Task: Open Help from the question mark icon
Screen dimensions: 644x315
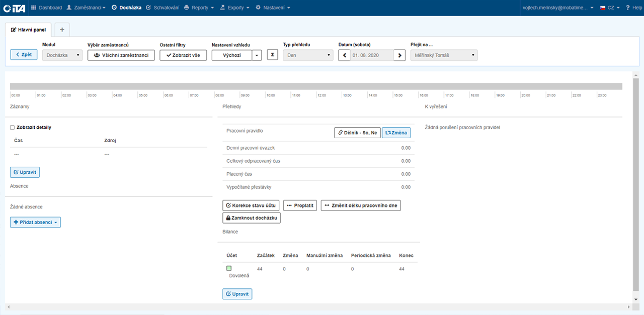Action: click(x=633, y=8)
